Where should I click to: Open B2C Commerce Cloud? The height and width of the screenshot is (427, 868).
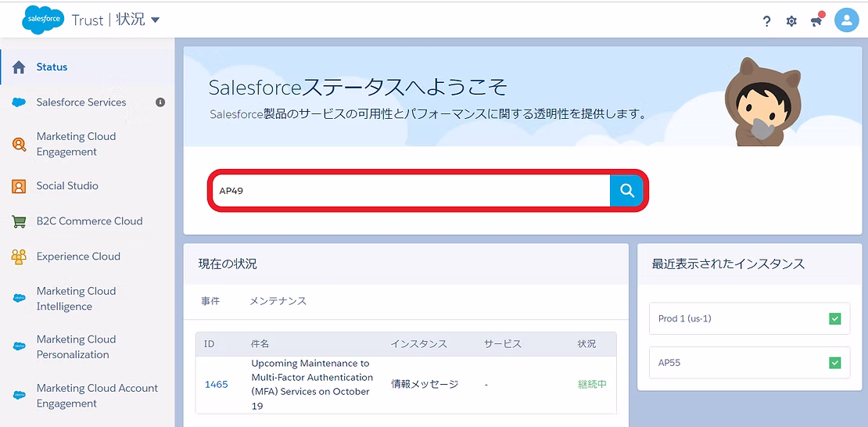(90, 221)
